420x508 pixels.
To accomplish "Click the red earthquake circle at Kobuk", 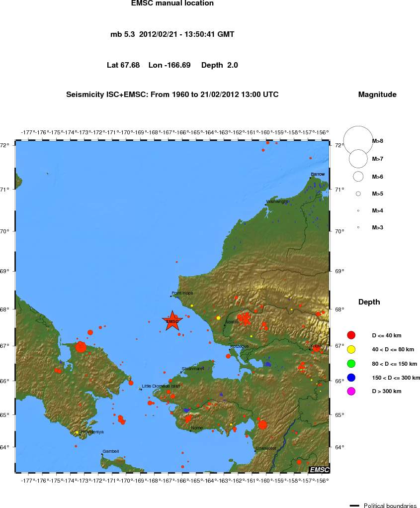I will (317, 348).
